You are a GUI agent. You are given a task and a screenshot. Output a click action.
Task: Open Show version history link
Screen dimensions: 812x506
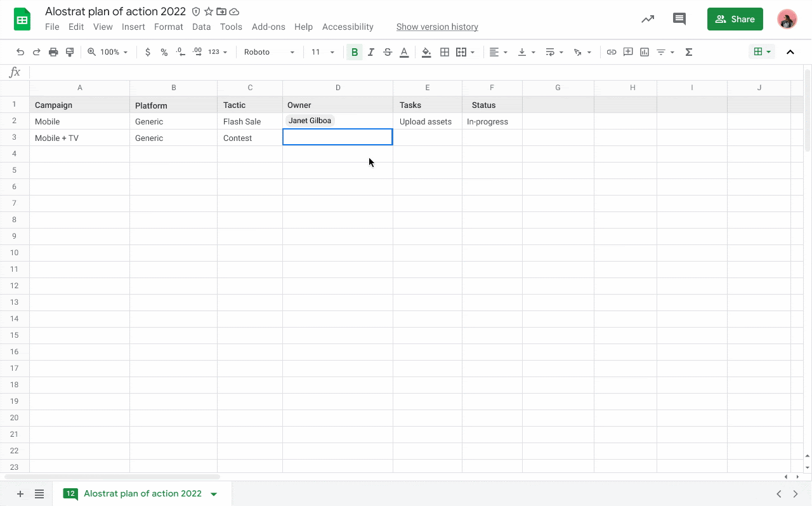(437, 27)
